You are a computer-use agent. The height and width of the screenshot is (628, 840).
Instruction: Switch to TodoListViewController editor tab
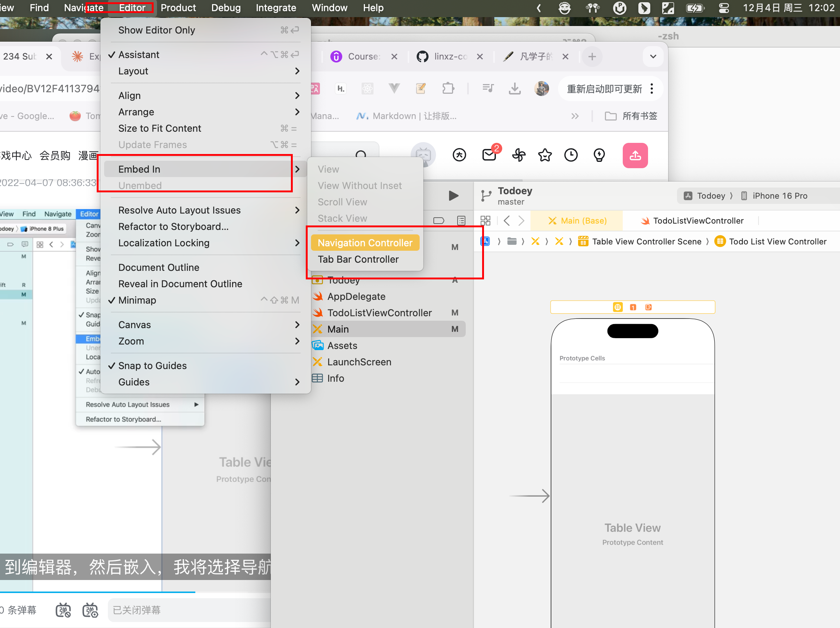coord(692,221)
